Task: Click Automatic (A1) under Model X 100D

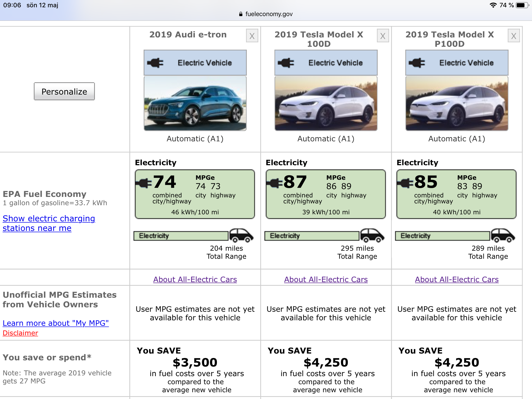Action: 326,139
